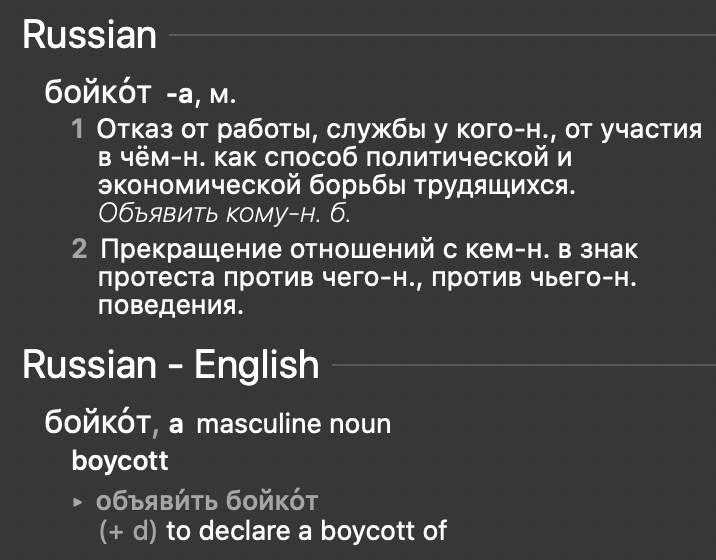Screen dimensions: 716x560
Task: Click the bold boycott translation
Action: click(120, 462)
